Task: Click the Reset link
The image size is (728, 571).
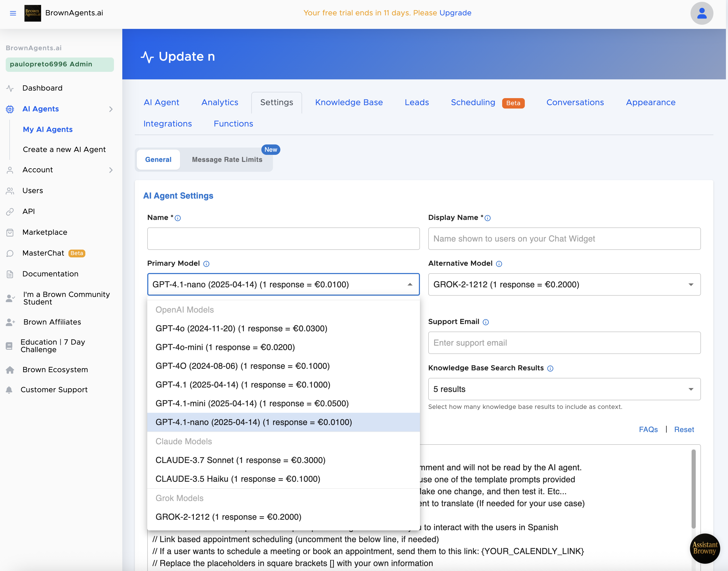Action: pyautogui.click(x=684, y=429)
